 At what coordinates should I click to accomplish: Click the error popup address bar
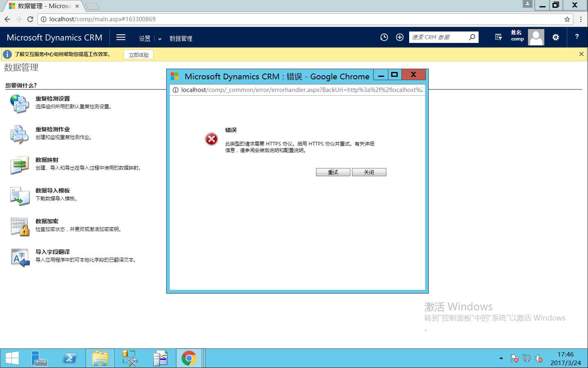pos(297,90)
